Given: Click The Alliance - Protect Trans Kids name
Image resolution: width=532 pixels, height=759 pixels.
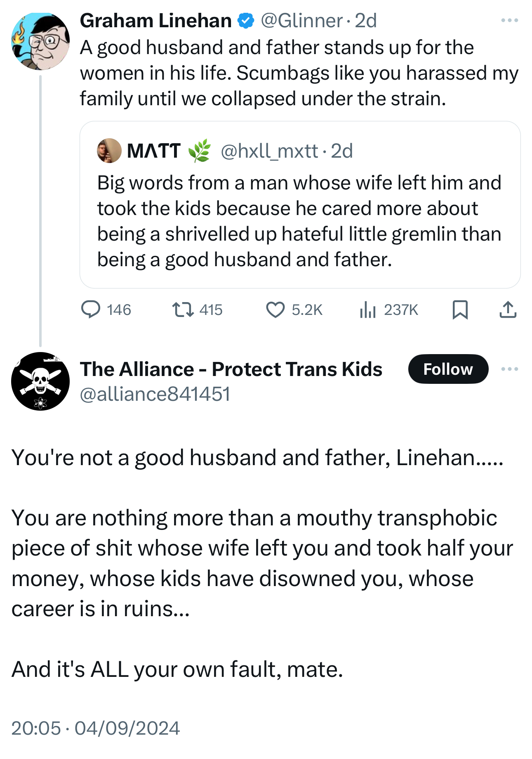Looking at the screenshot, I should click(231, 369).
